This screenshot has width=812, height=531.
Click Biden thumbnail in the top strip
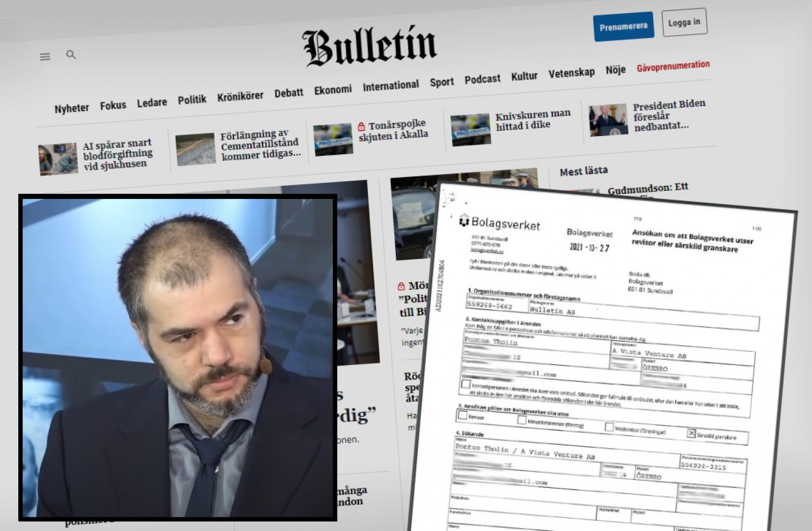tap(608, 121)
